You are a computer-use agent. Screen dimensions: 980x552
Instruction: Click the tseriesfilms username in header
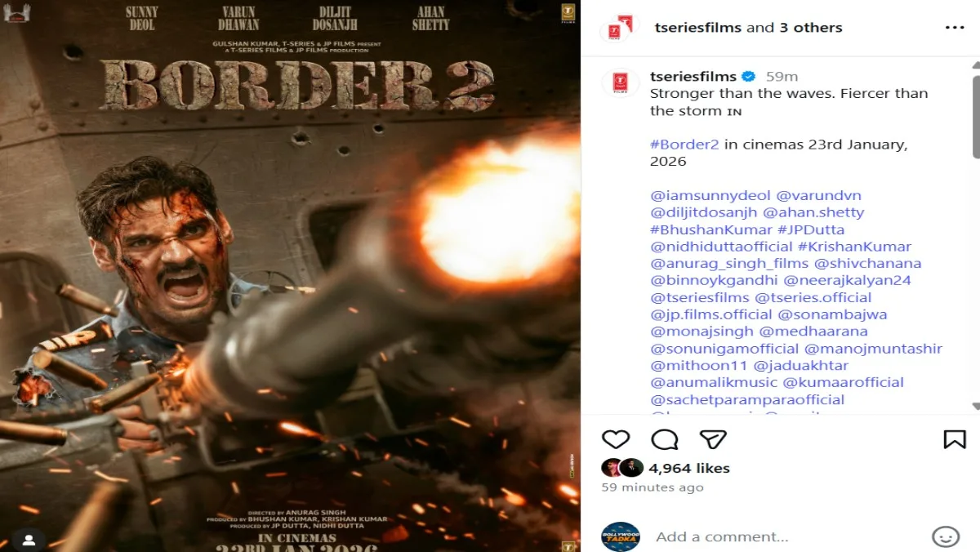698,28
